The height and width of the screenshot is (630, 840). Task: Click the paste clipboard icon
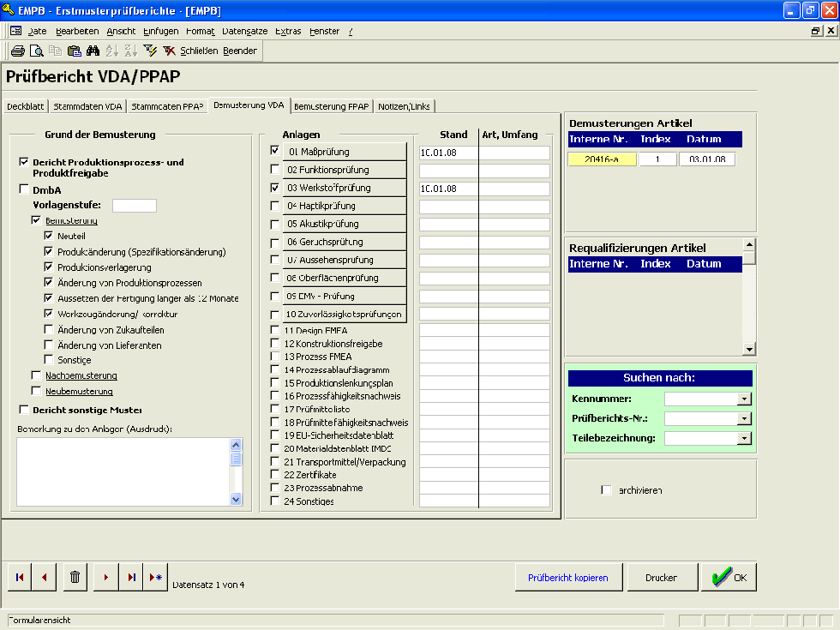pyautogui.click(x=75, y=51)
